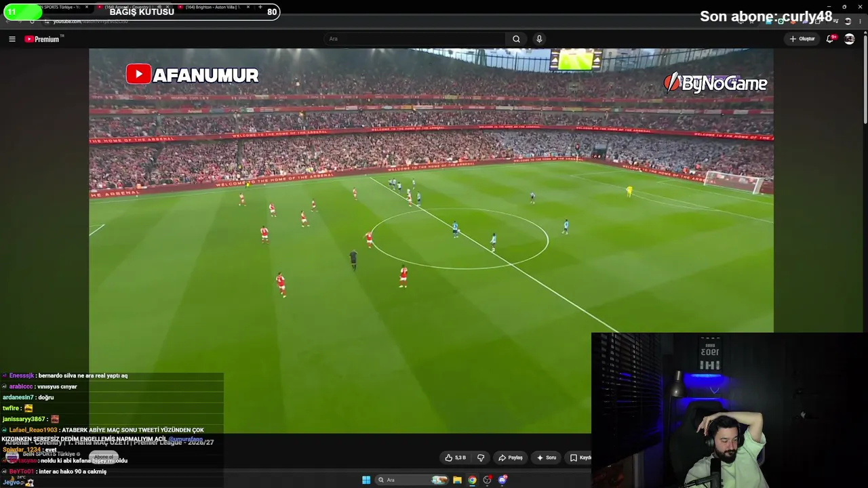The image size is (868, 488).
Task: Click the Soru ask button
Action: [546, 457]
